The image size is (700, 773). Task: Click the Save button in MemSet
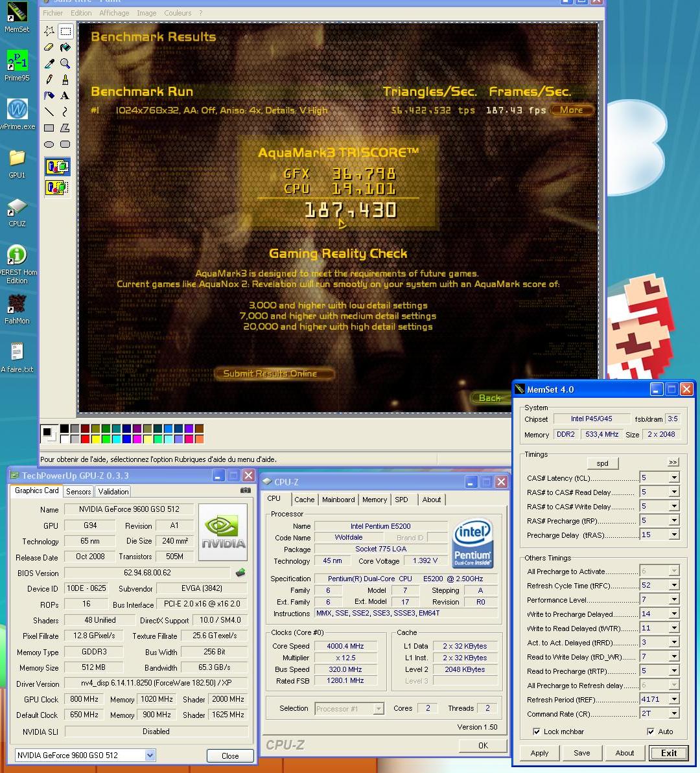click(x=581, y=753)
